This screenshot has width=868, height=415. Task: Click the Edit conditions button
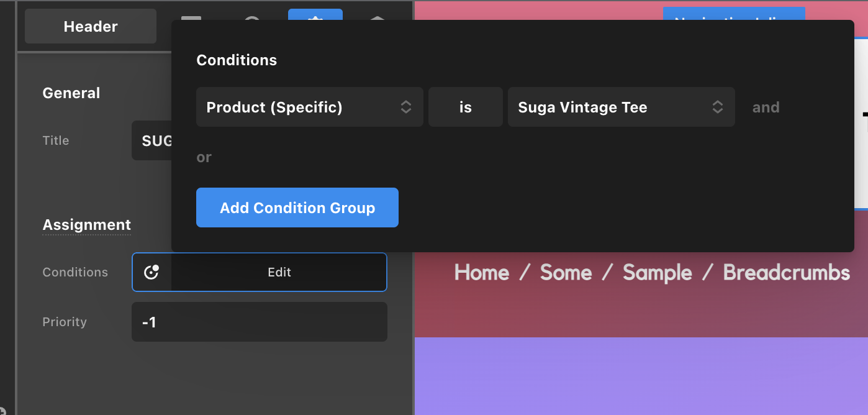tap(279, 272)
